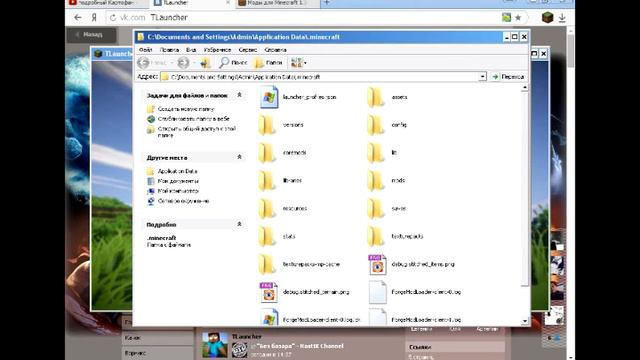
Task: Click the Views icon in Explorer toolbar
Action: click(296, 63)
